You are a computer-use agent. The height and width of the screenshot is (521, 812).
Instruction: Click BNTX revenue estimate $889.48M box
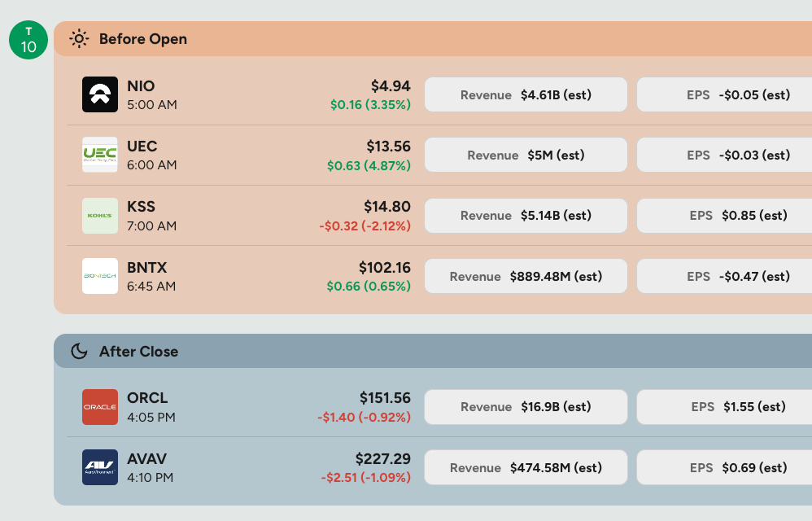click(x=526, y=276)
